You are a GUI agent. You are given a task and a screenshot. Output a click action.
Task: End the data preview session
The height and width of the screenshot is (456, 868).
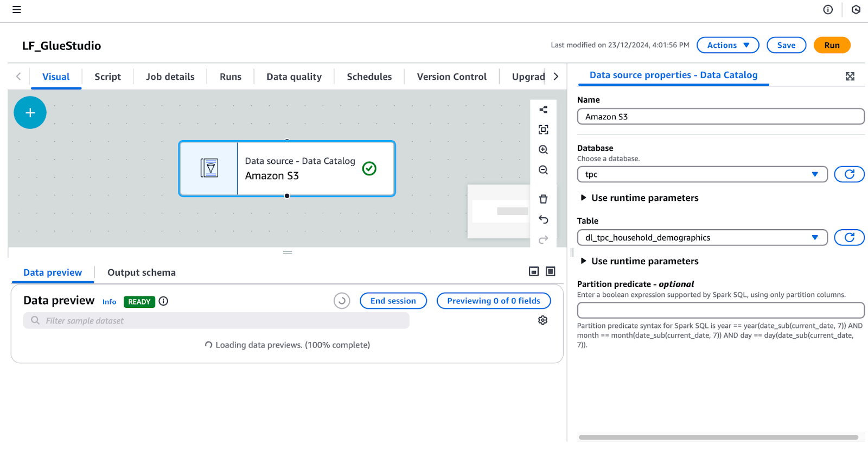(393, 301)
